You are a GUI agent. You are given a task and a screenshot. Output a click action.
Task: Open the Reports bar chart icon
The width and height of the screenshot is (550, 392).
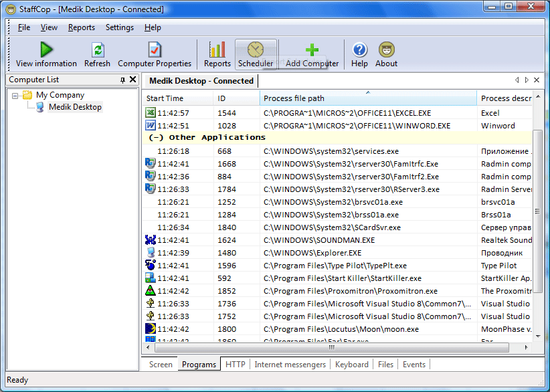click(x=217, y=50)
